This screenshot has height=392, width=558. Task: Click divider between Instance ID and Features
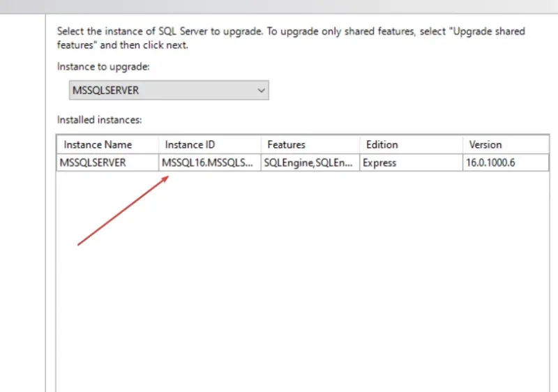(x=261, y=144)
